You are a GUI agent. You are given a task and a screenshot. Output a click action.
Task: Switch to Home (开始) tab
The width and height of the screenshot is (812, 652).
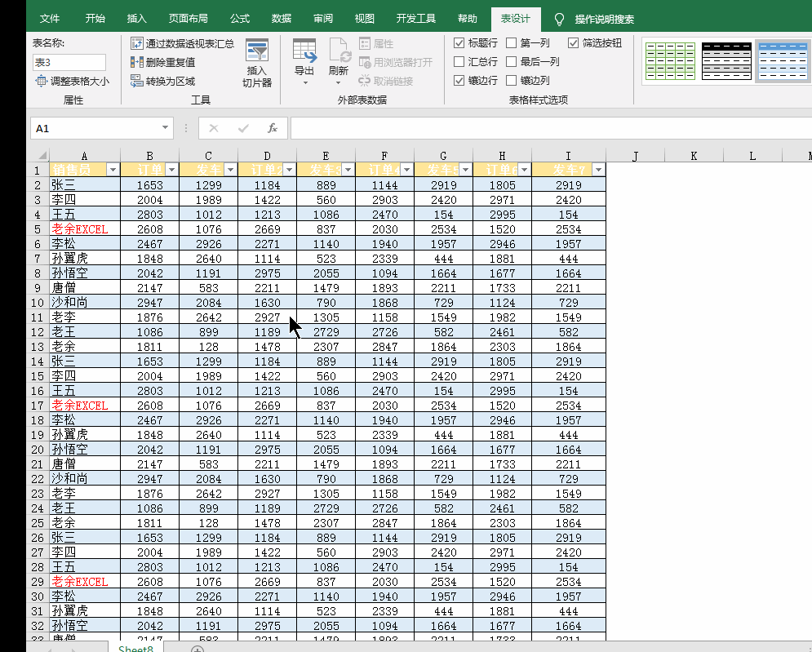(95, 19)
